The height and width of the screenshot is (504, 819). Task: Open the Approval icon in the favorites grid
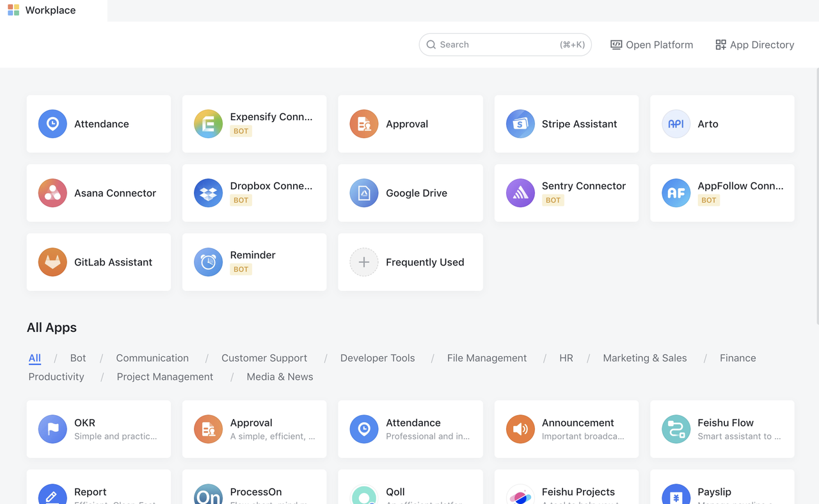[364, 124]
